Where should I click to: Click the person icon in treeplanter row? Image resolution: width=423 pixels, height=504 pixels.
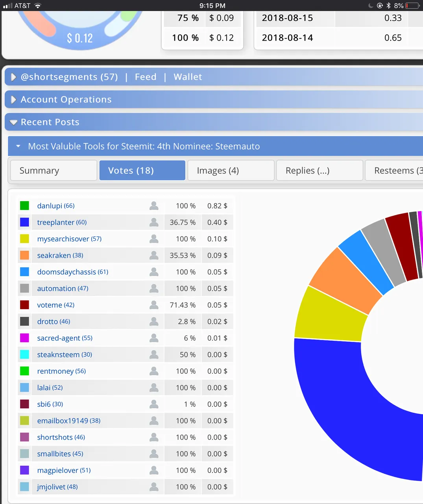154,222
